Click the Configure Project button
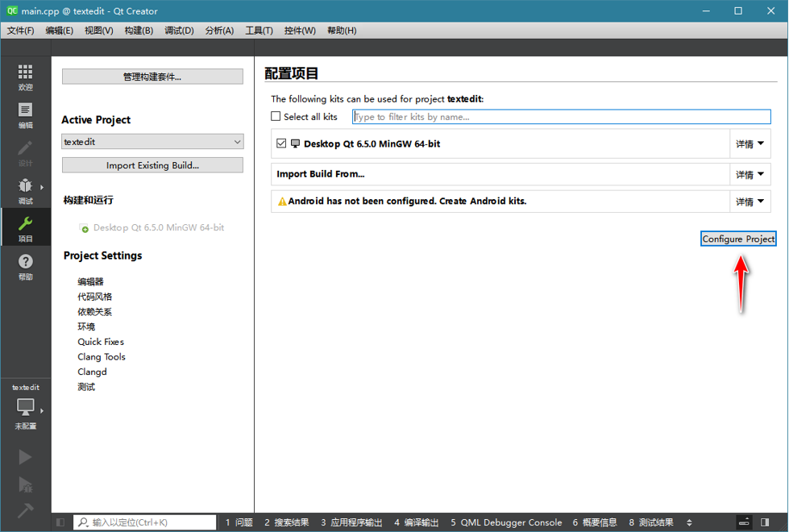 tap(738, 239)
